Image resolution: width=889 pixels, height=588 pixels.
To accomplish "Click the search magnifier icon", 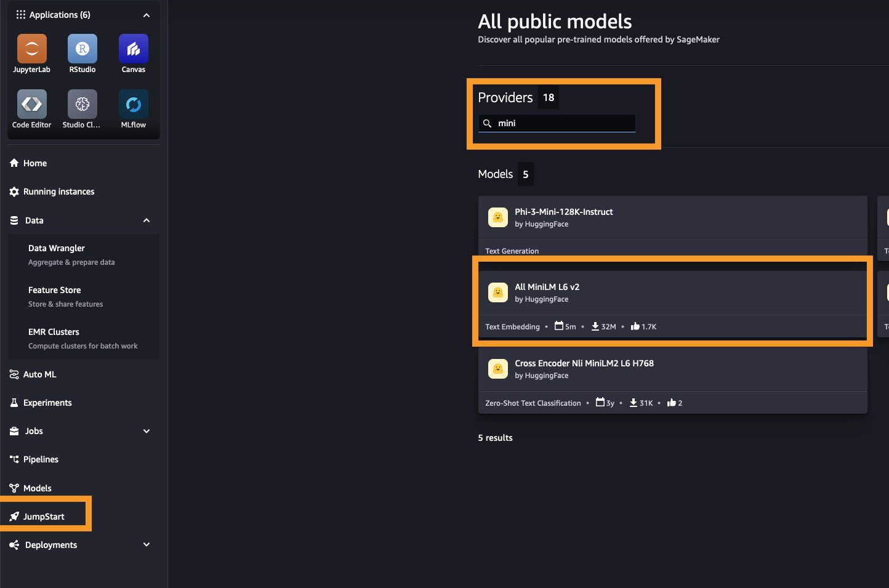I will (x=487, y=123).
